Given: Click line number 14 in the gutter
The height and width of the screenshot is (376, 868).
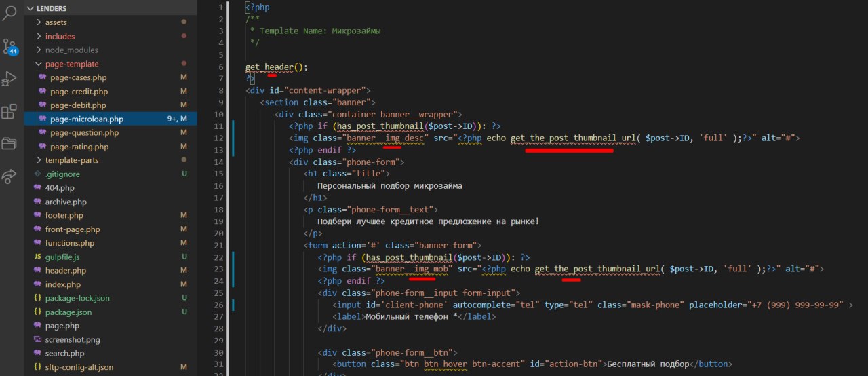Looking at the screenshot, I should 219,162.
